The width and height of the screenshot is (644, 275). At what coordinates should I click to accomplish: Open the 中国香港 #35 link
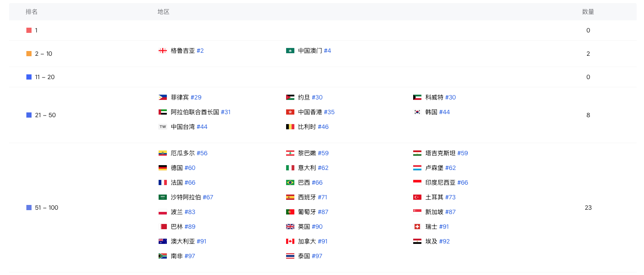[316, 112]
